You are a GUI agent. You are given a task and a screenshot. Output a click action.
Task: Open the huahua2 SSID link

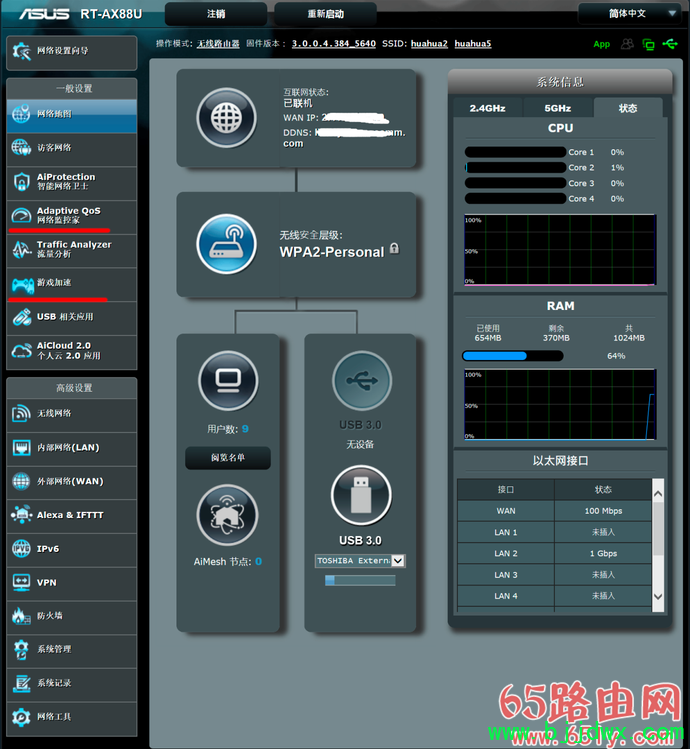(x=429, y=43)
